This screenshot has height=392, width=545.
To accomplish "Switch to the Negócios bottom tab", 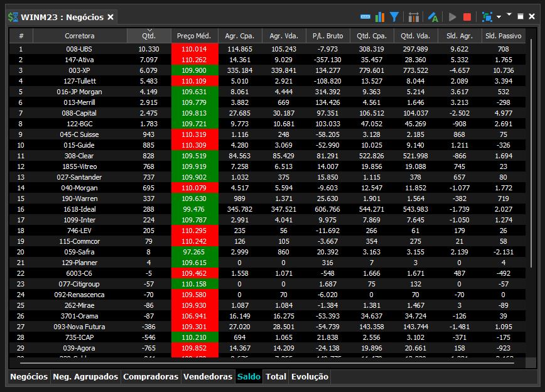I will [x=29, y=377].
